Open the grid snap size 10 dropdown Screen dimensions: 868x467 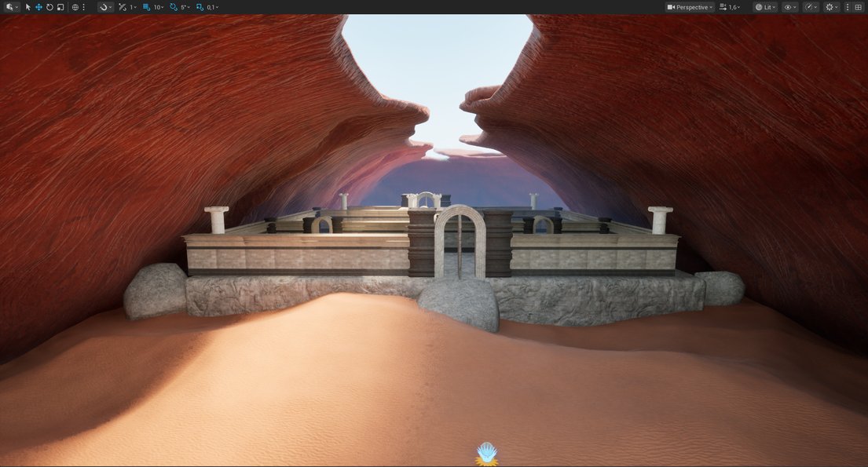tap(159, 7)
